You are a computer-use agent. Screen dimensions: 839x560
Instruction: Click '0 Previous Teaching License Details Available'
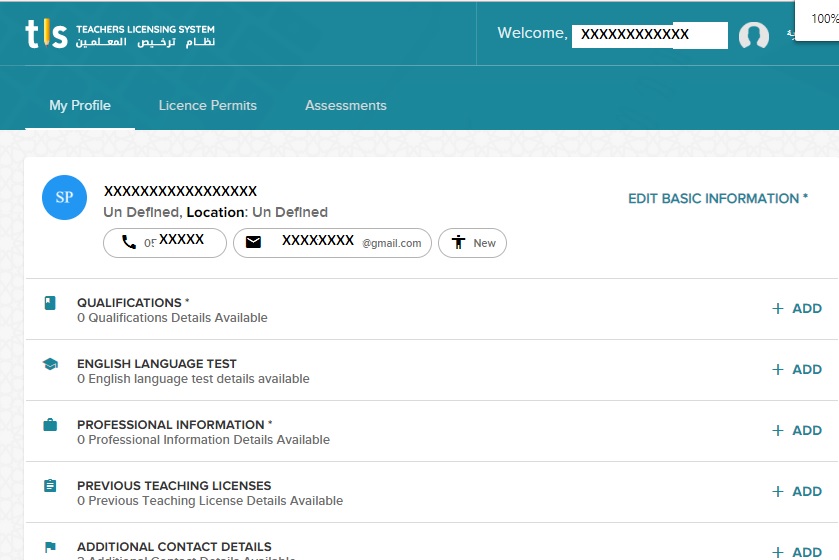210,501
